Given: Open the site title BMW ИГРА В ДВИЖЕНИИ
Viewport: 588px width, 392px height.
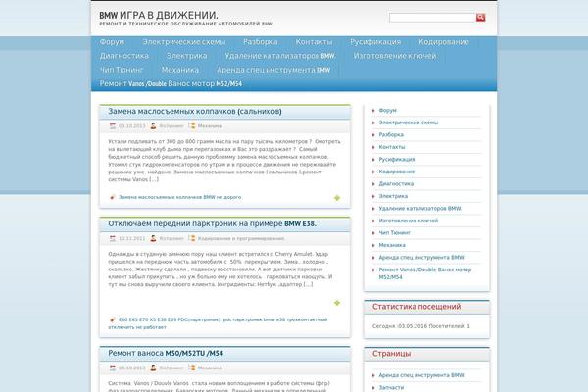Looking at the screenshot, I should [x=158, y=15].
